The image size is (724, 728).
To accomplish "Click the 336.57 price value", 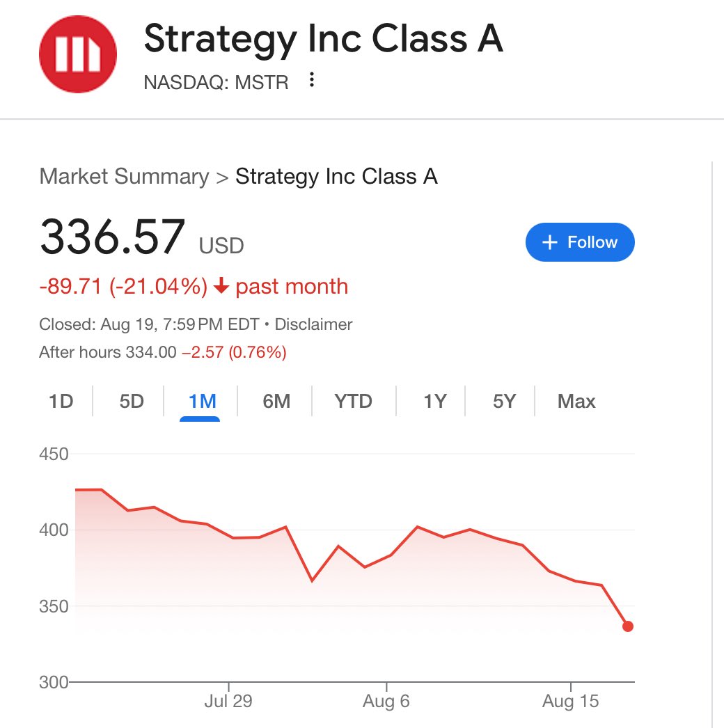I will 113,237.
